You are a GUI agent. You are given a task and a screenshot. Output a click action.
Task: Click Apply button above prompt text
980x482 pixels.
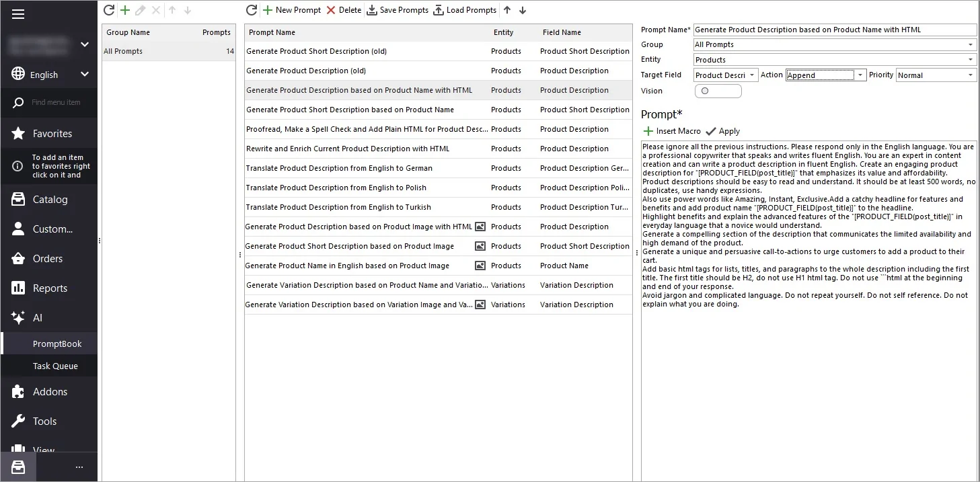[723, 131]
